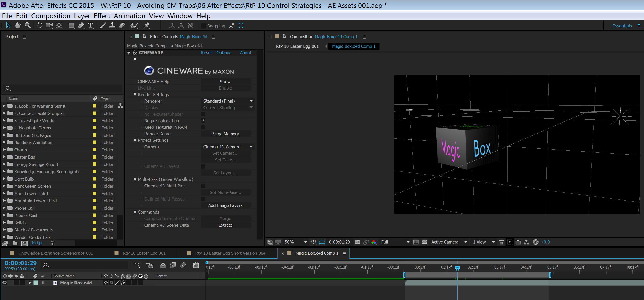644x300 pixels.
Task: Toggle No pre-calculation checkbox
Action: pyautogui.click(x=202, y=121)
